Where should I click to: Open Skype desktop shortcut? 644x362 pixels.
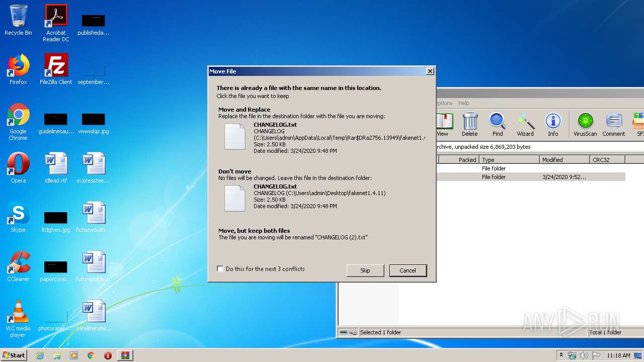18,217
